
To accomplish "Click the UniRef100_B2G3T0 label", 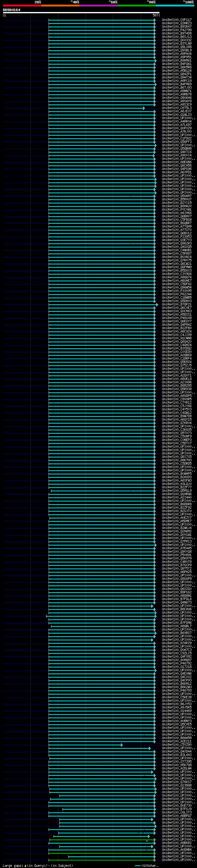I will pyautogui.click(x=177, y=511).
